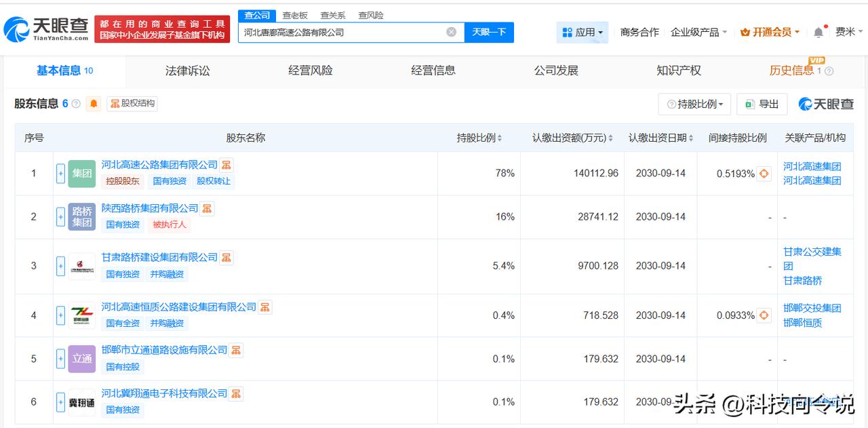The image size is (868, 428).
Task: Click the 导出 export button
Action: 762,104
